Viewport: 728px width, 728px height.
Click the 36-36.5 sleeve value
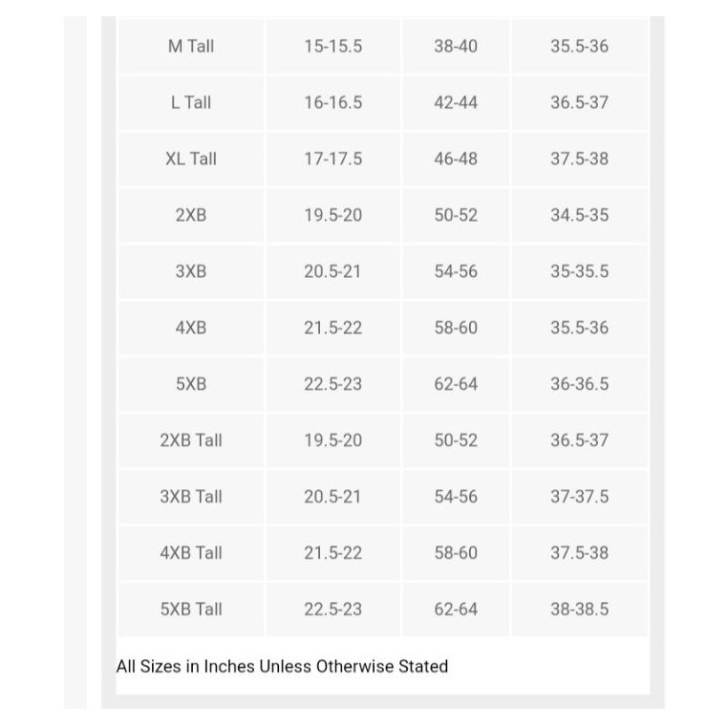pyautogui.click(x=579, y=384)
